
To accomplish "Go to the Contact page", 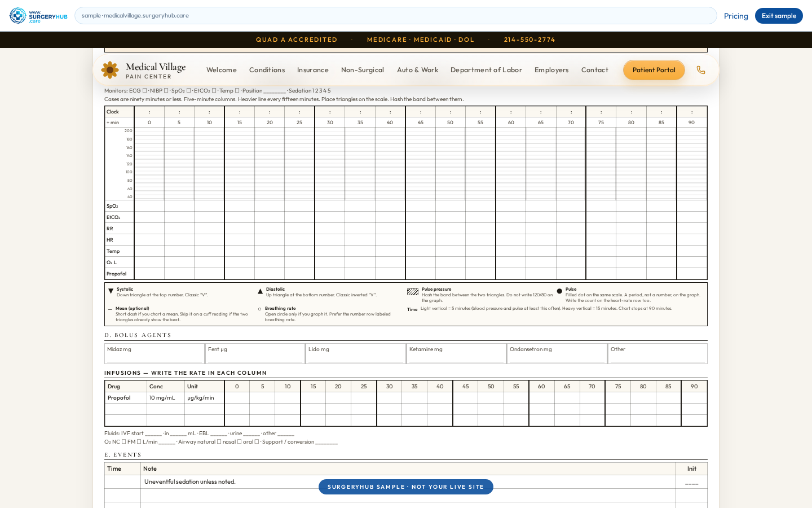I will [595, 70].
